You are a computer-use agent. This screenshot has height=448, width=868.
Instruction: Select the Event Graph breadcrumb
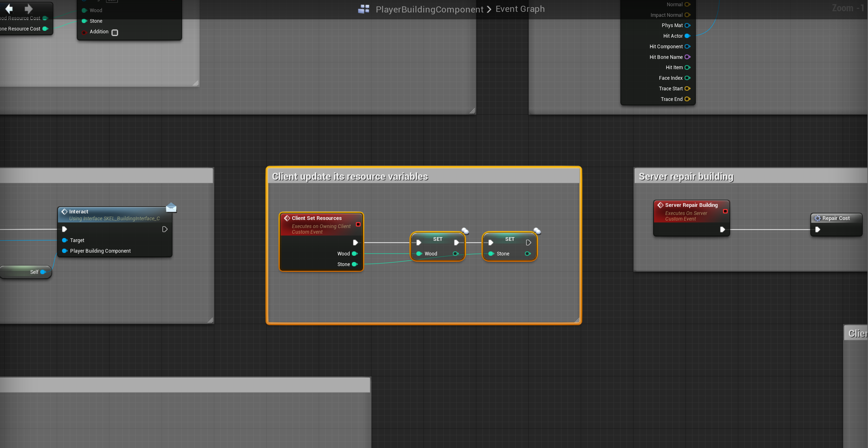[520, 9]
